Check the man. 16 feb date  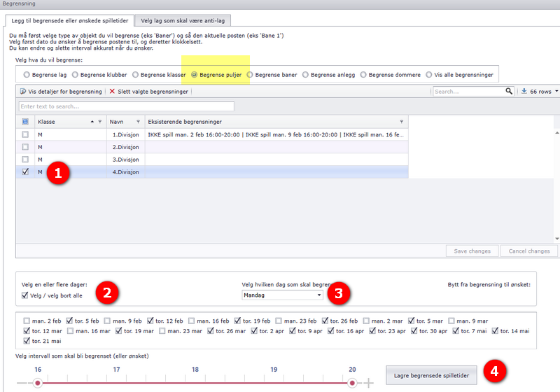[191, 321]
